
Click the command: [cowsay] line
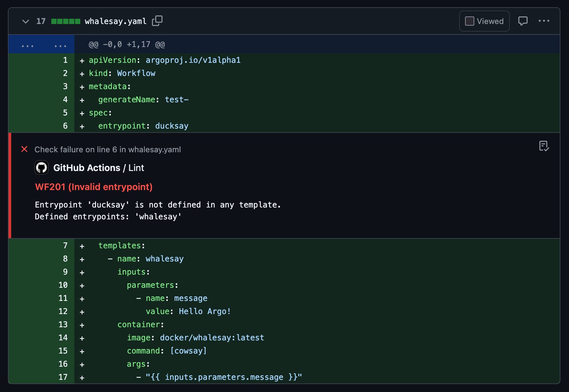coord(317,351)
